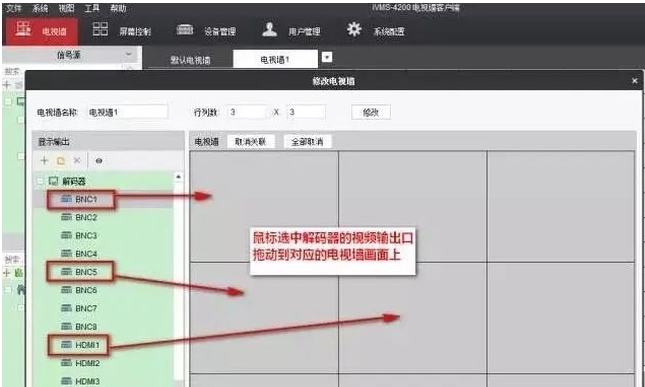645x387 pixels.
Task: Open 用户管理 via its person icon
Action: pos(269,29)
